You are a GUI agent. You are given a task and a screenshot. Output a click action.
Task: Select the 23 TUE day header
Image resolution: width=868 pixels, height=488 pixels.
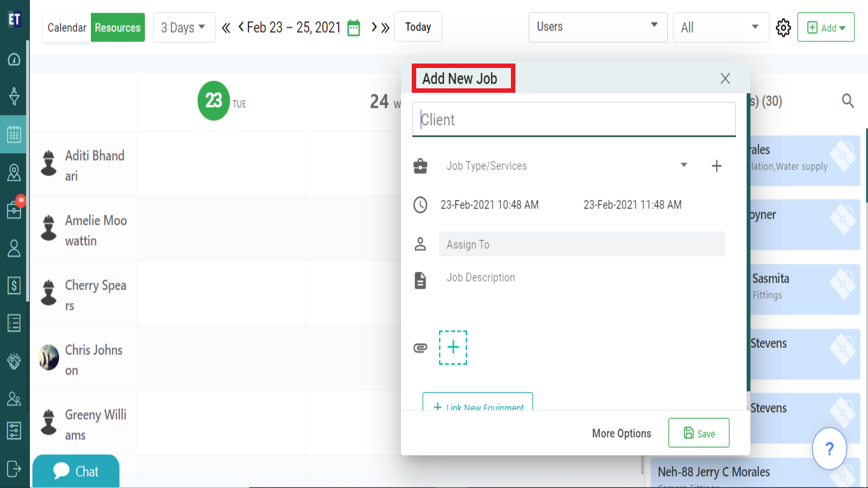221,101
